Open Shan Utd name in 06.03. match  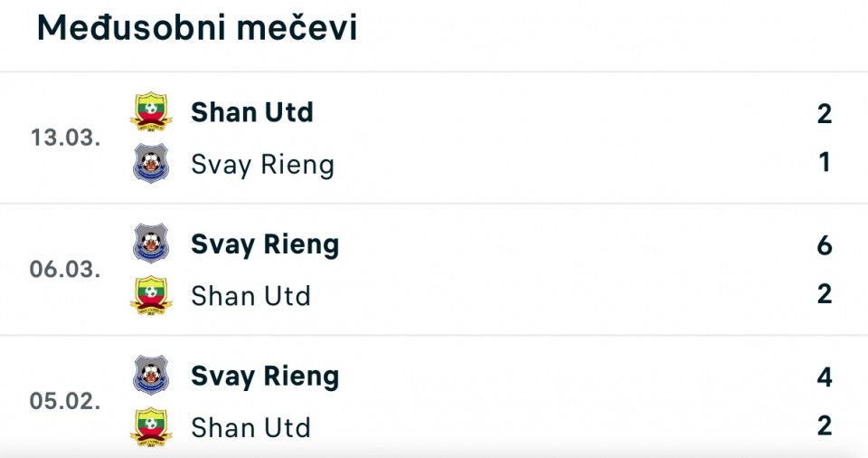point(250,296)
